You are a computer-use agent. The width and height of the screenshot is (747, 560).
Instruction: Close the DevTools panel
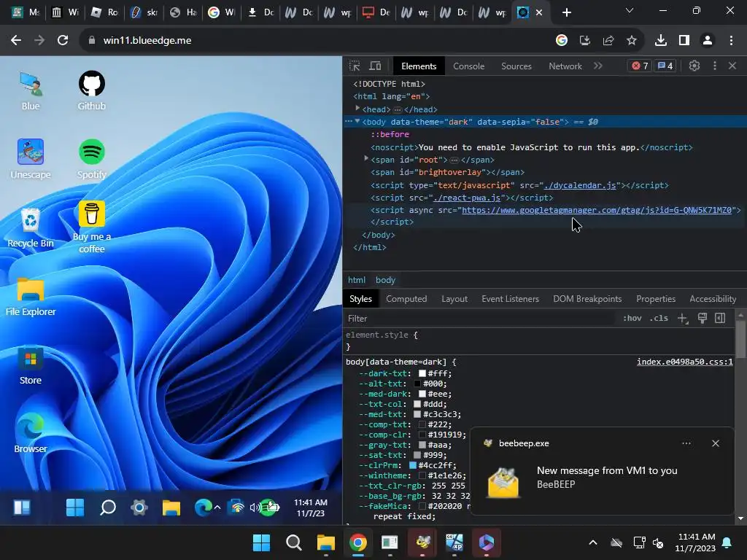pos(732,66)
